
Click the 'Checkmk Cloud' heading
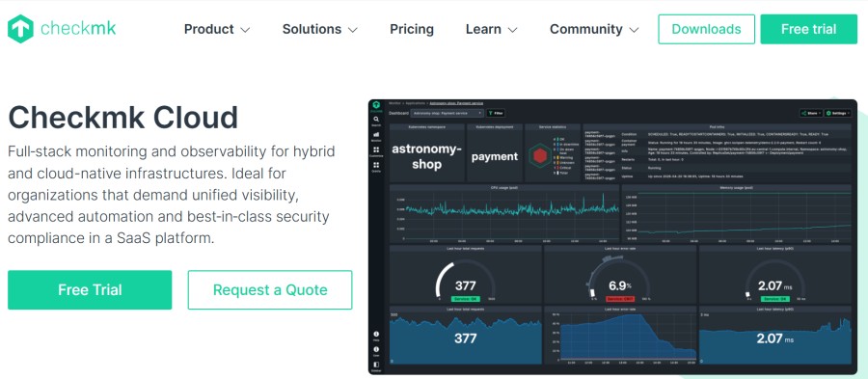(122, 118)
